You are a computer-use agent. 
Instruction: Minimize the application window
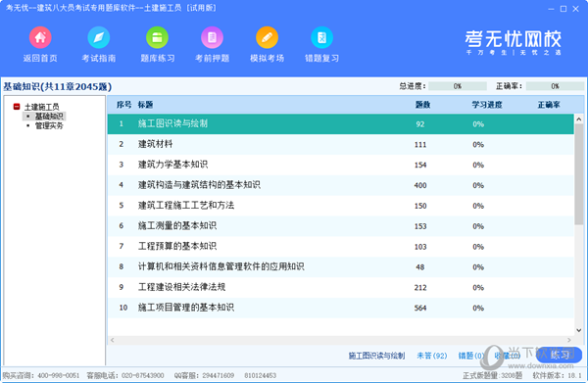click(551, 9)
